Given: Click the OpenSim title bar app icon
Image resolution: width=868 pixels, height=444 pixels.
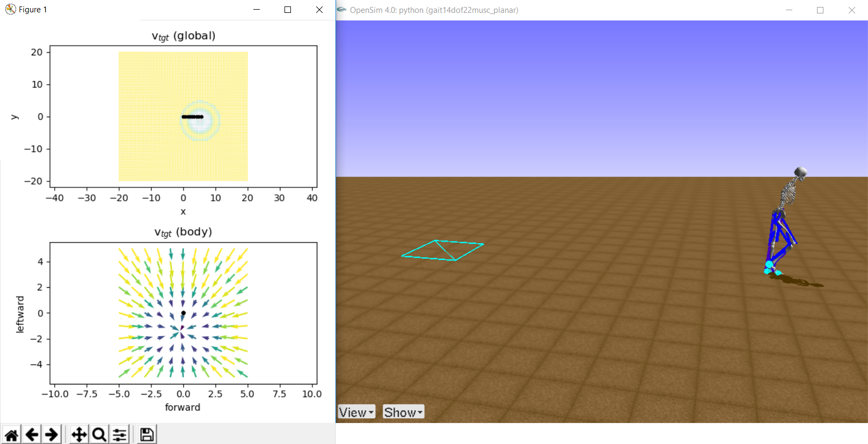Looking at the screenshot, I should click(342, 10).
